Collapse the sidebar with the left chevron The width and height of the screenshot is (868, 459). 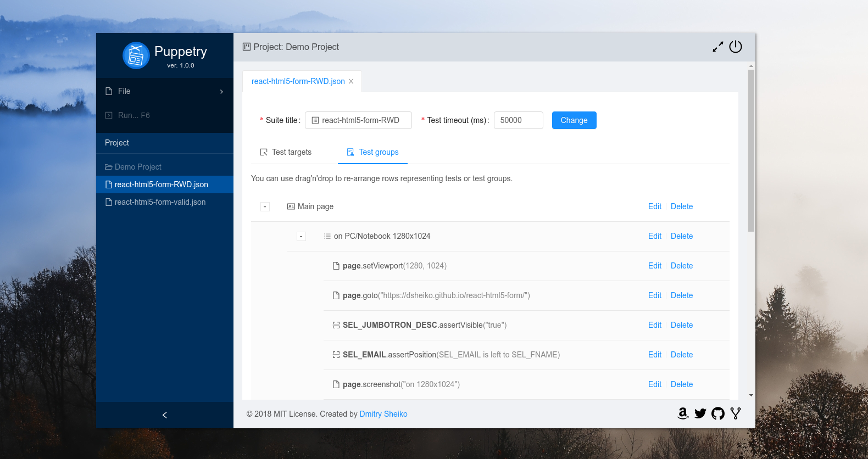[x=165, y=415]
